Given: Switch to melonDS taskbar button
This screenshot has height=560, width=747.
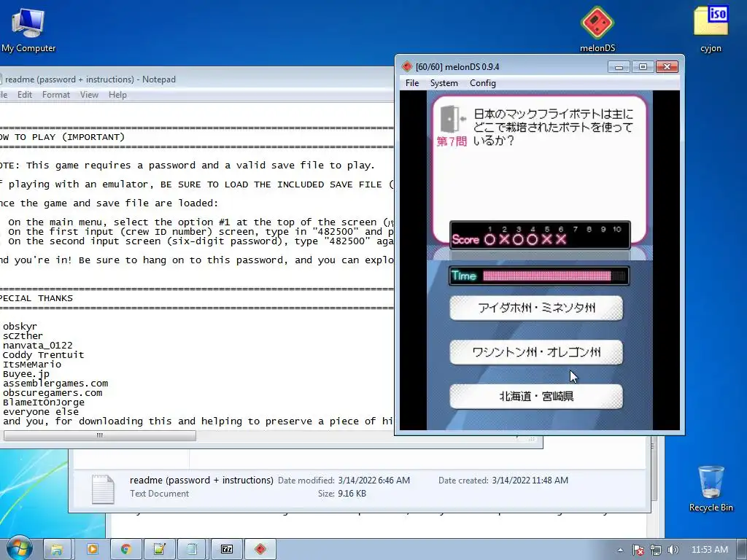Looking at the screenshot, I should pyautogui.click(x=260, y=550).
